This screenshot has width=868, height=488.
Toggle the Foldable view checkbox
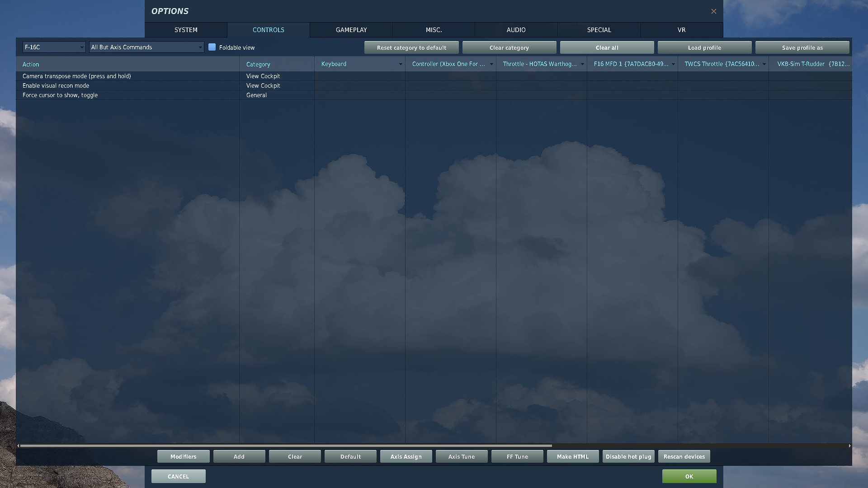click(212, 47)
